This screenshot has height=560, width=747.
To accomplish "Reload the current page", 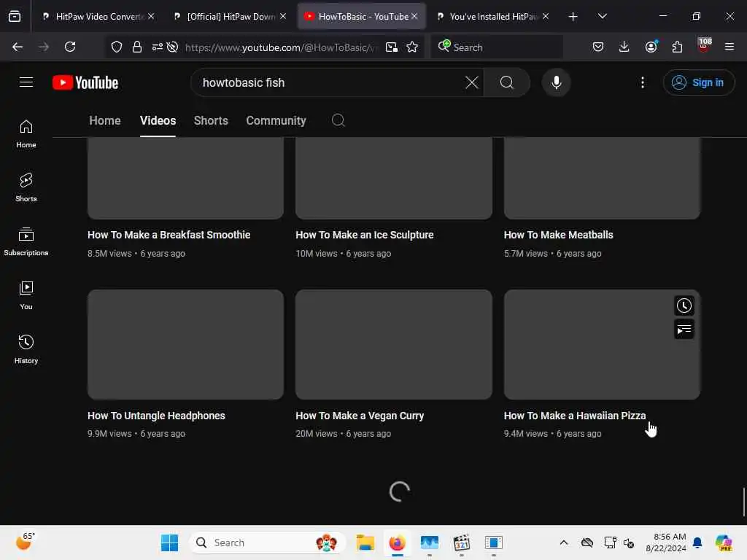I will [x=70, y=47].
